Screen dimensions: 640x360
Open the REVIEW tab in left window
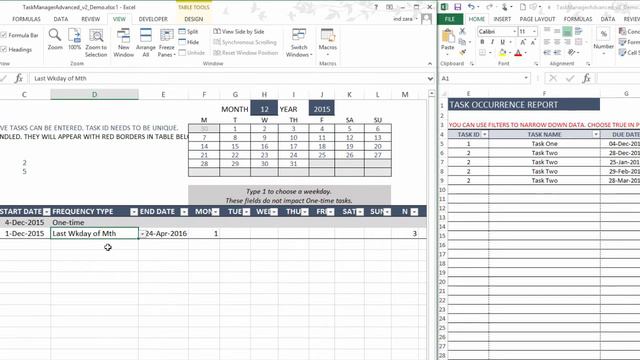(90, 19)
